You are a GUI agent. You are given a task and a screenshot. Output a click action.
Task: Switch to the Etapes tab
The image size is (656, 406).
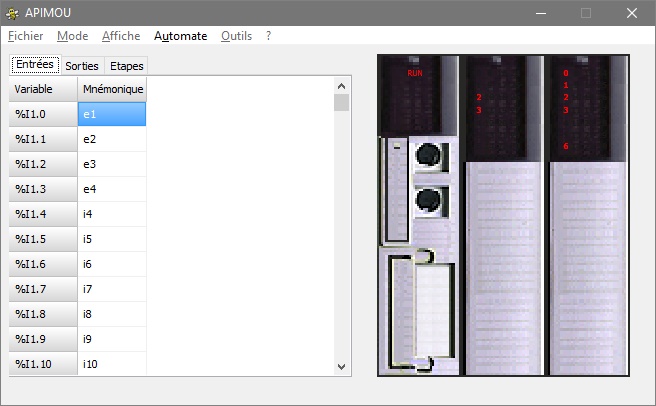127,66
